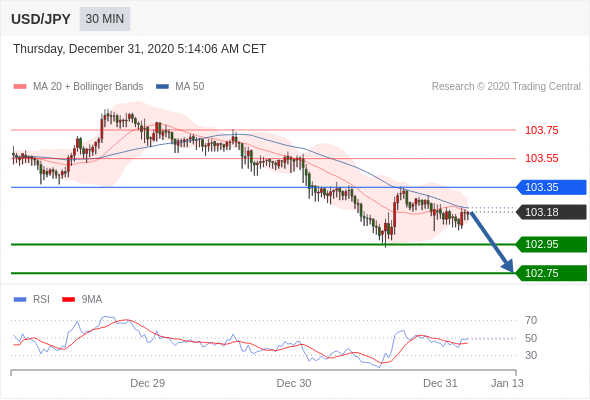Image resolution: width=590 pixels, height=400 pixels.
Task: Click the '9MA' legend label
Action: 92,300
